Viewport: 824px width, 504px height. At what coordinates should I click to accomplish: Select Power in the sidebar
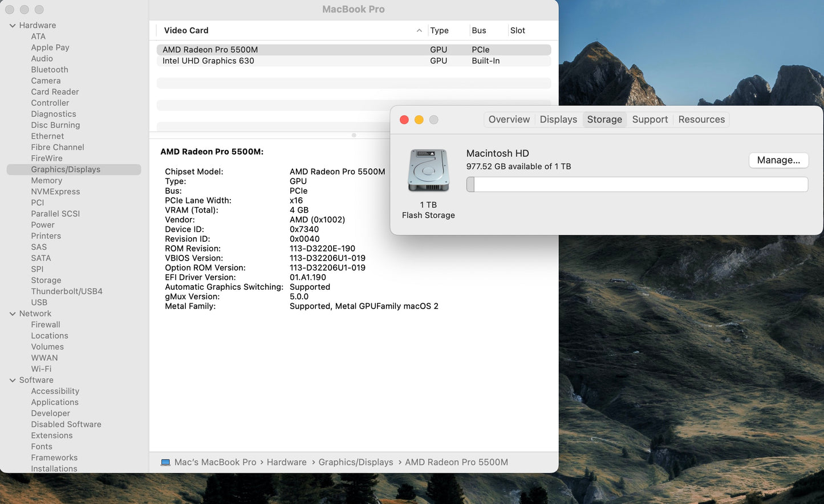(x=43, y=225)
